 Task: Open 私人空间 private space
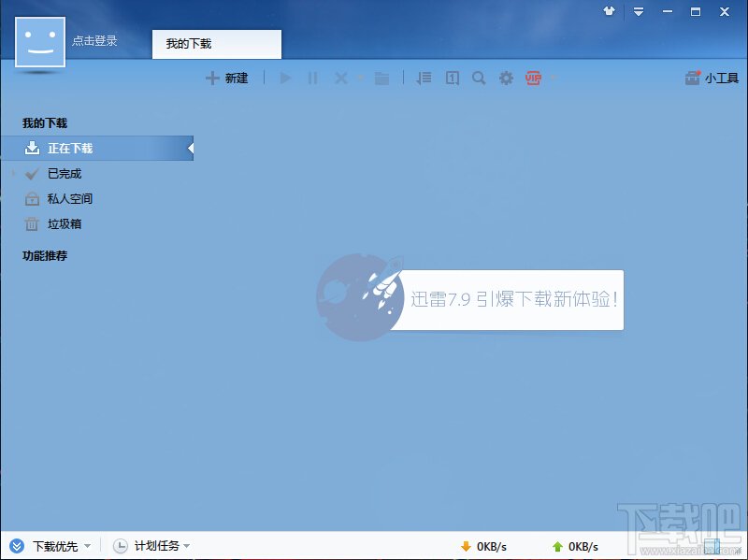click(69, 199)
